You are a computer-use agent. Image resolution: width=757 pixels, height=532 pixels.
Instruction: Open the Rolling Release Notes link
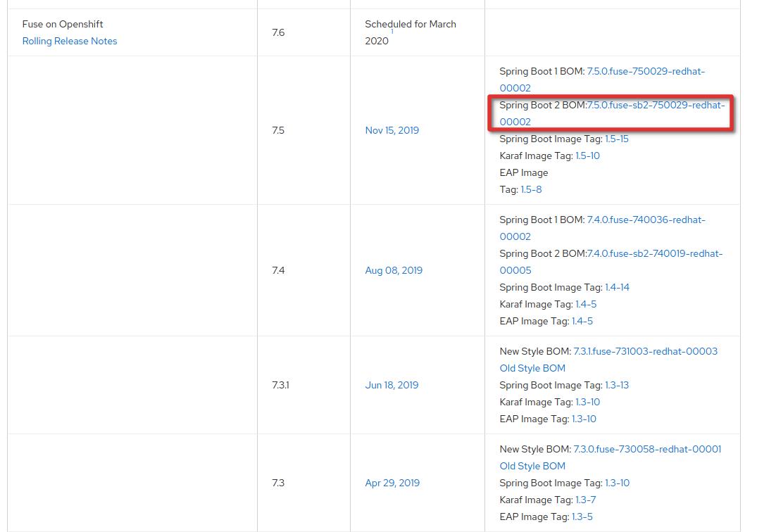[x=70, y=41]
